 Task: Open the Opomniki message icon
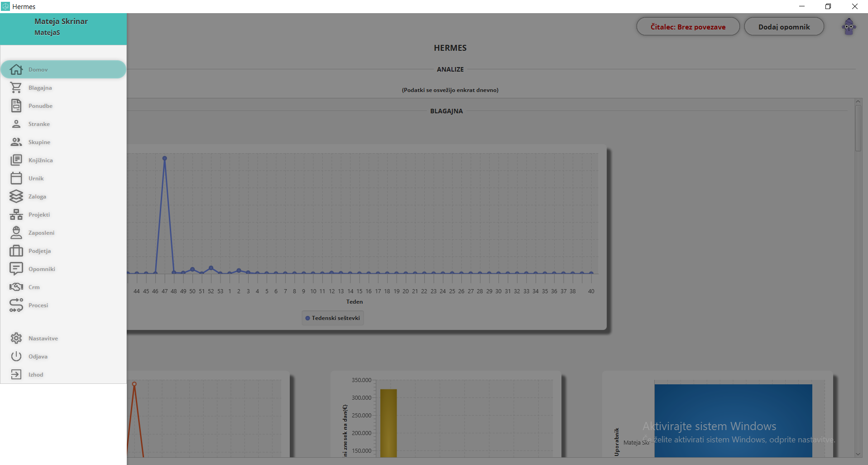(x=16, y=269)
